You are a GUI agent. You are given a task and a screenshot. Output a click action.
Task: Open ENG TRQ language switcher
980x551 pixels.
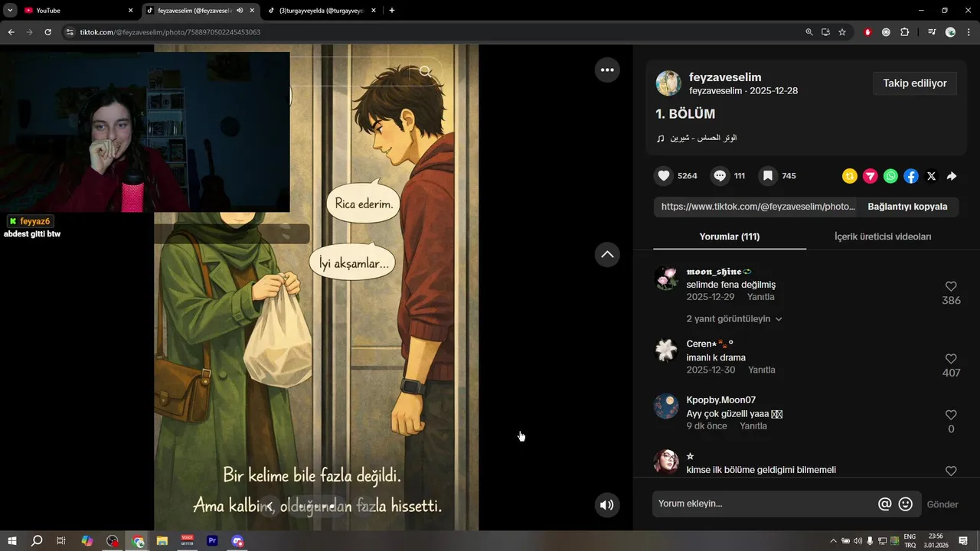(x=910, y=541)
